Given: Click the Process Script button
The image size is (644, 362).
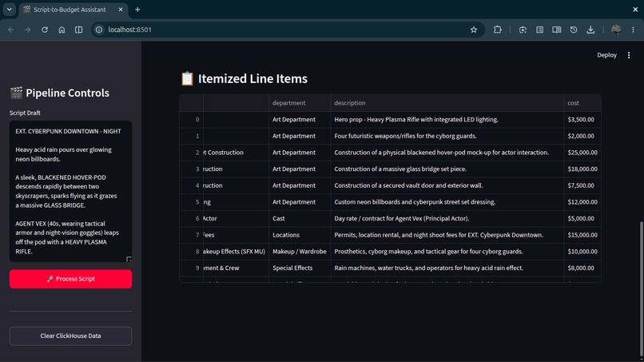Looking at the screenshot, I should coord(70,279).
